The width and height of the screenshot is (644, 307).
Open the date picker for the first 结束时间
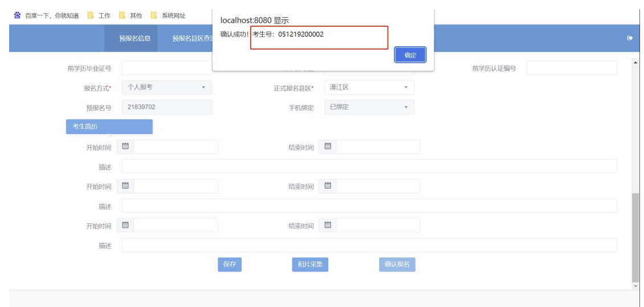pos(328,147)
